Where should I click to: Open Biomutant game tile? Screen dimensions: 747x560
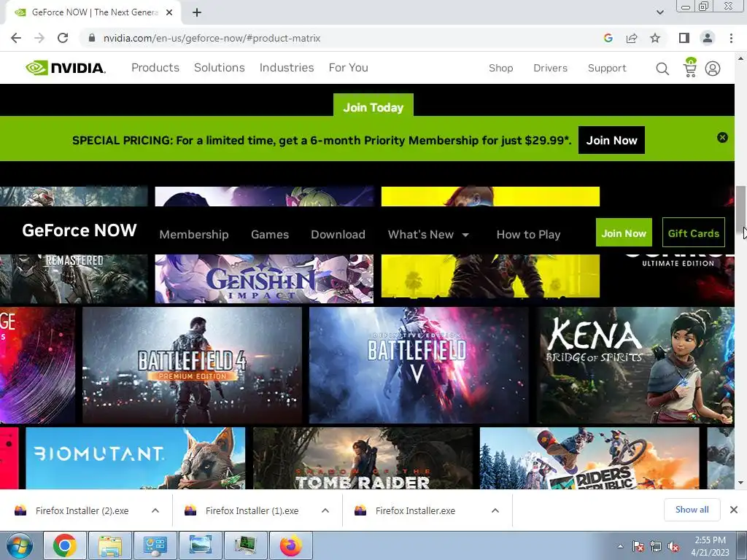coord(135,458)
